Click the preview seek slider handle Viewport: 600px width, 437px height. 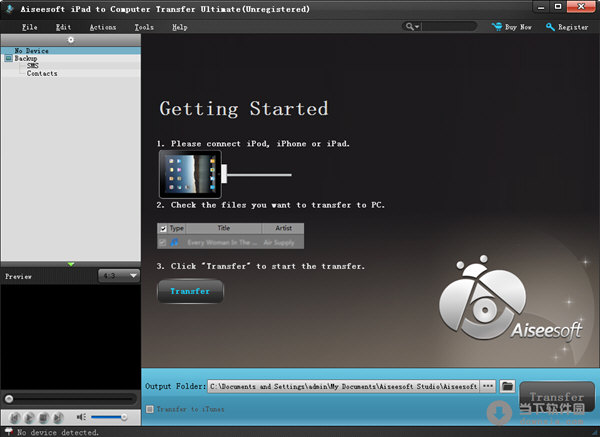point(9,399)
